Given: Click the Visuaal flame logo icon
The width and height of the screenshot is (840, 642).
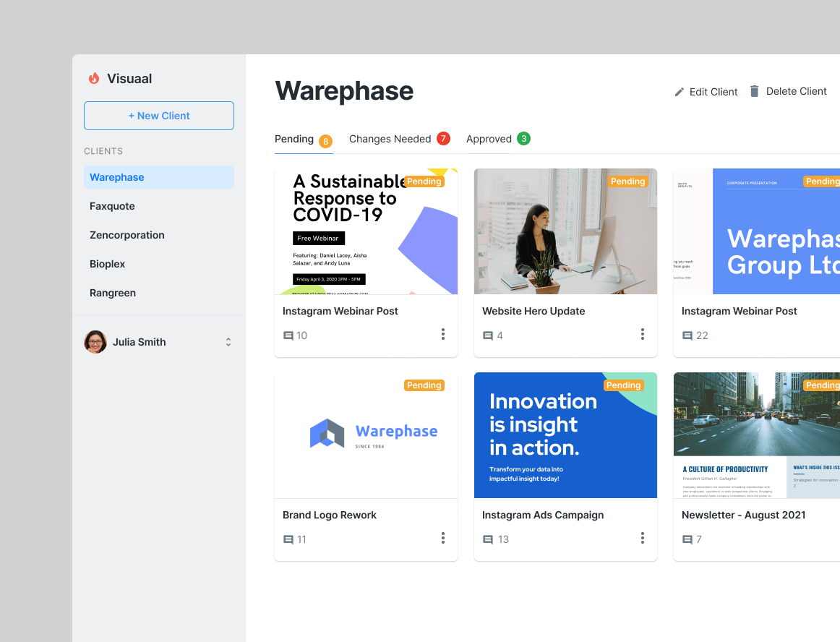Looking at the screenshot, I should coord(94,79).
